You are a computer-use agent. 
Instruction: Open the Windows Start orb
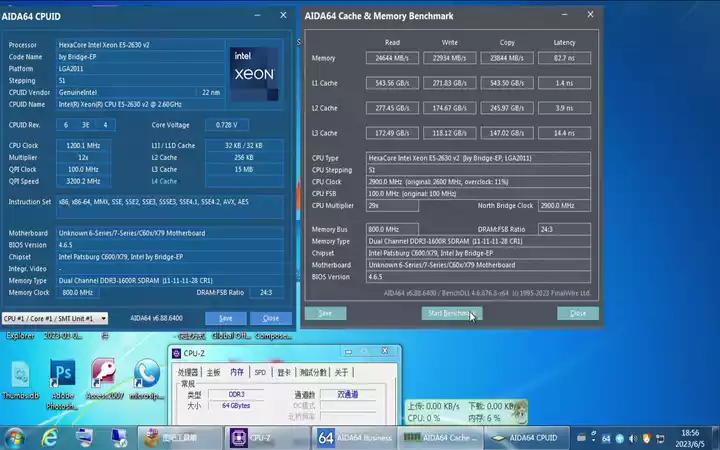tap(15, 438)
